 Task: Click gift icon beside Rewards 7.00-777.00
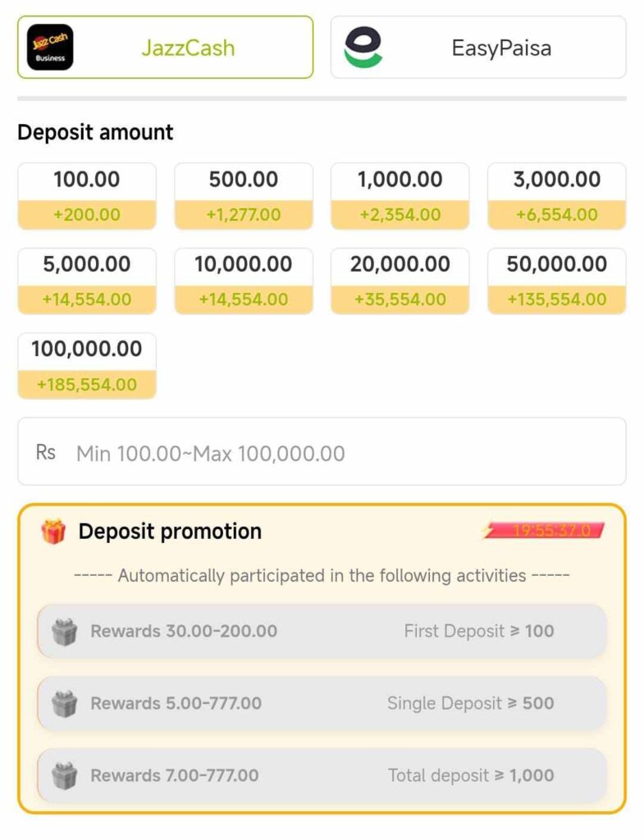(64, 776)
